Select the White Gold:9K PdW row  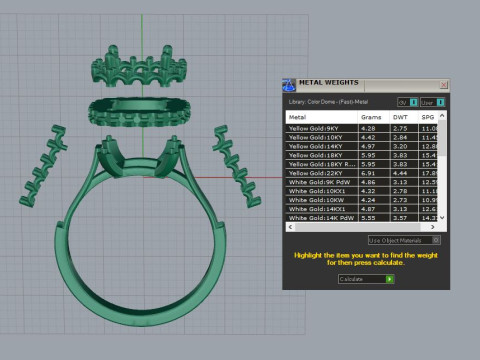tap(362, 182)
